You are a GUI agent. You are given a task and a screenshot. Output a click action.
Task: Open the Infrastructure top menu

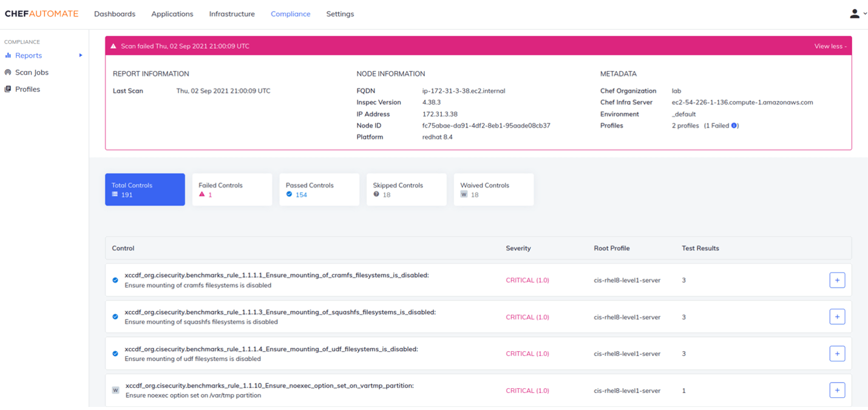(232, 14)
